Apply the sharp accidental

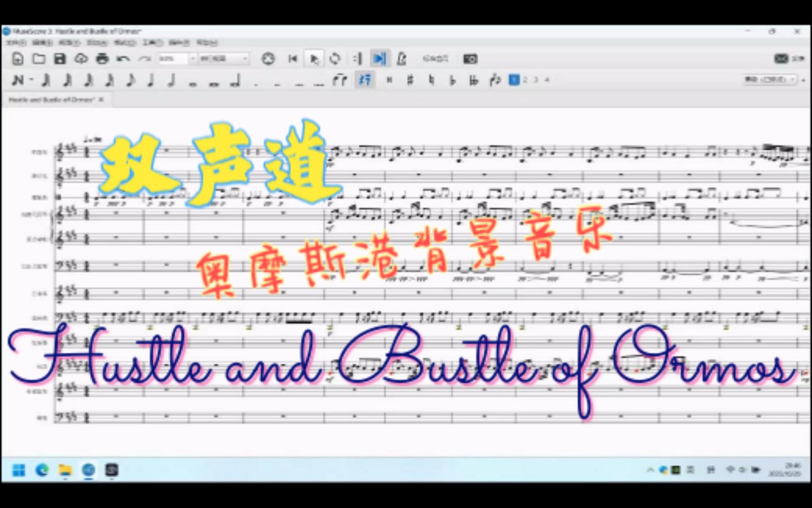[410, 80]
